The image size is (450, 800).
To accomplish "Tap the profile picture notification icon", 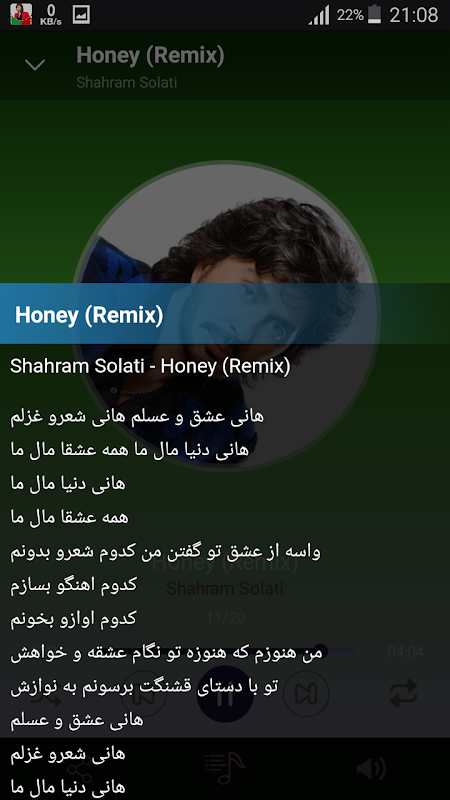I will tap(21, 14).
